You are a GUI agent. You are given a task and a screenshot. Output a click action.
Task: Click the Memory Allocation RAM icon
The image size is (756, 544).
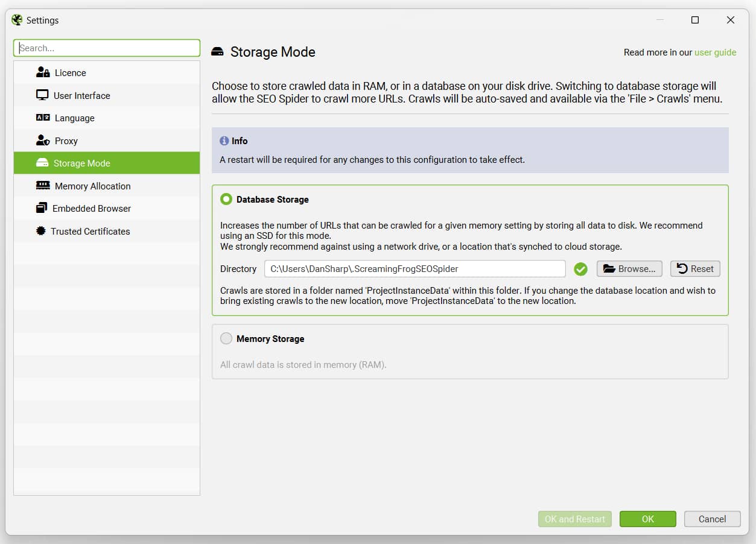(x=43, y=186)
